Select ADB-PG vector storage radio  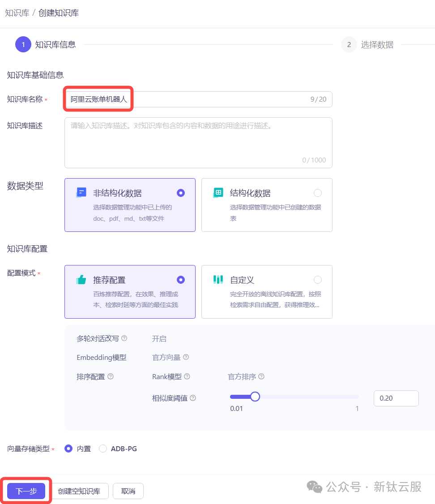tap(103, 448)
